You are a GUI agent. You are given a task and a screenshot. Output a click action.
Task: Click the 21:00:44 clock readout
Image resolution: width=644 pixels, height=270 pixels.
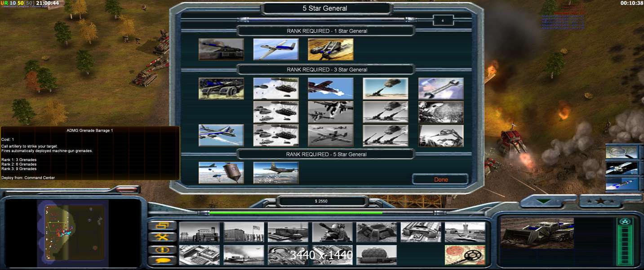point(48,3)
